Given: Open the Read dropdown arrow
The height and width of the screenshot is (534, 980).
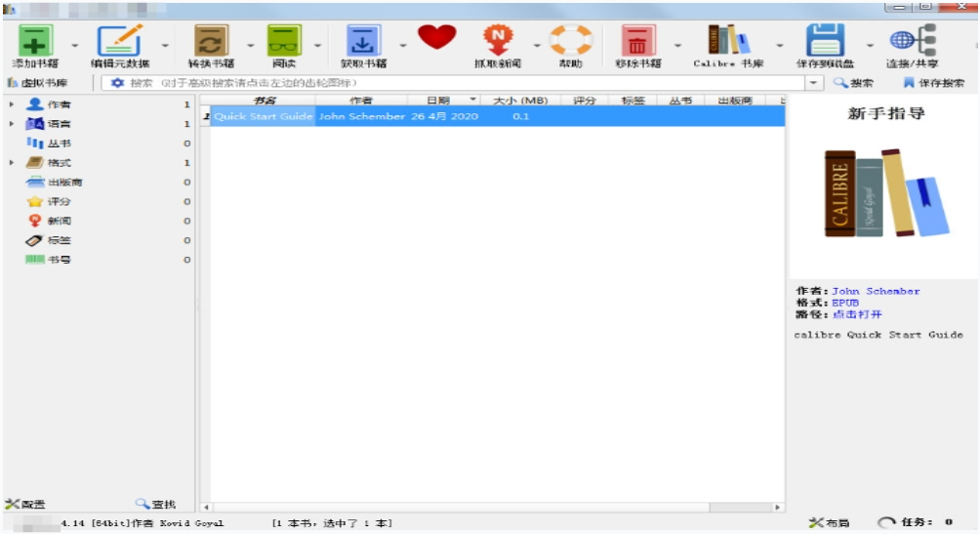Looking at the screenshot, I should tap(317, 45).
